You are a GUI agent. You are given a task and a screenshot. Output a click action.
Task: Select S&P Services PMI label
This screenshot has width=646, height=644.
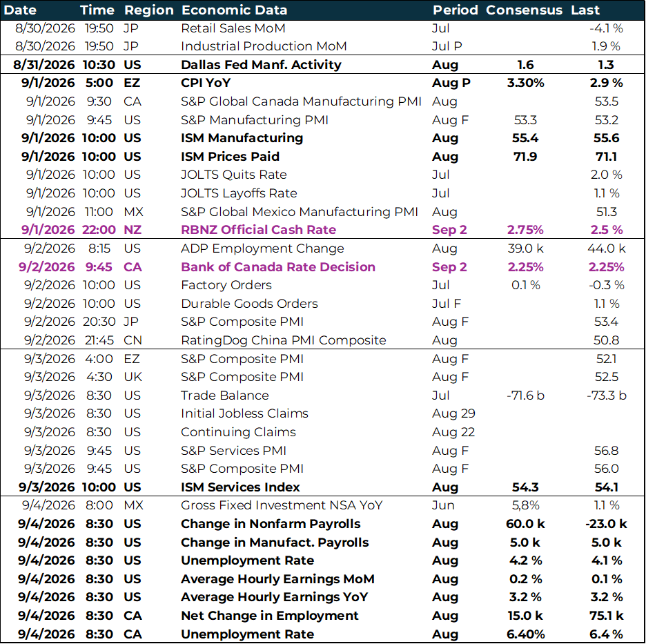(233, 451)
